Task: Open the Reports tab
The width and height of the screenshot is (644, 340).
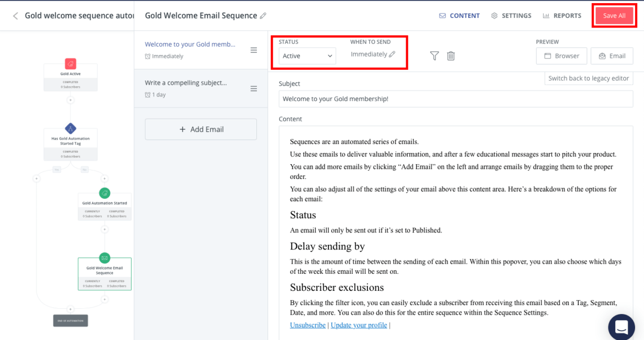Action: [562, 16]
